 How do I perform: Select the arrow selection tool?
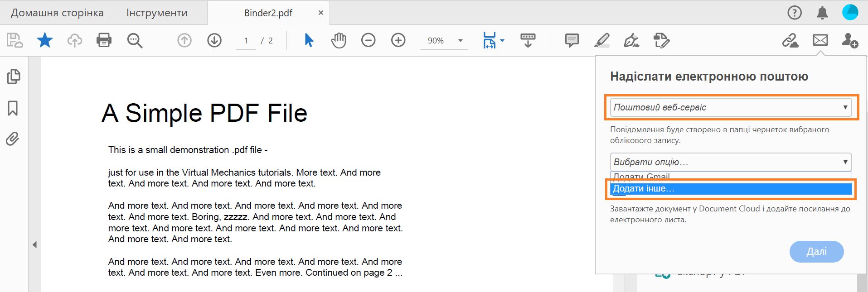(x=309, y=40)
